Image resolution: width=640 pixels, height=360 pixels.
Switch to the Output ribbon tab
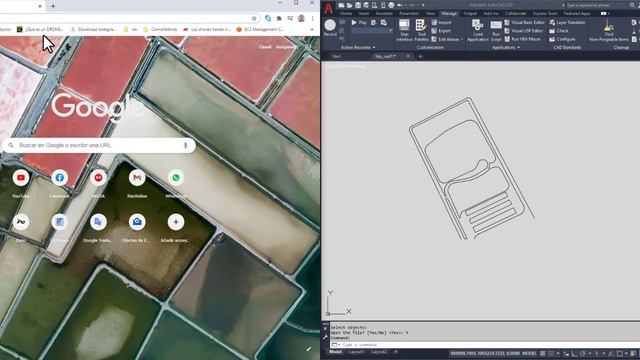tap(470, 13)
